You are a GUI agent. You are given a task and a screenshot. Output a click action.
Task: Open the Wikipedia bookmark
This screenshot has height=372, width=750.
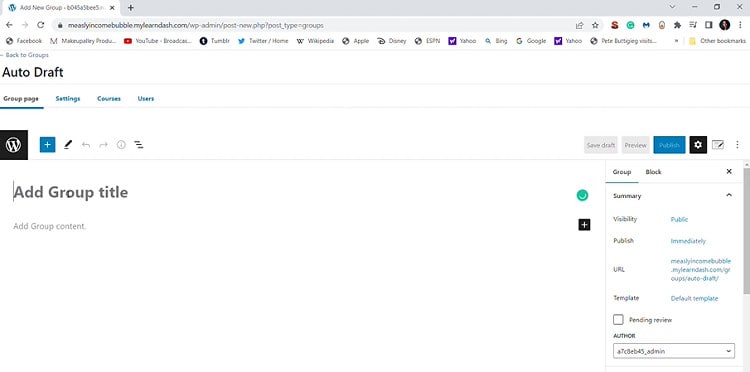pyautogui.click(x=315, y=41)
